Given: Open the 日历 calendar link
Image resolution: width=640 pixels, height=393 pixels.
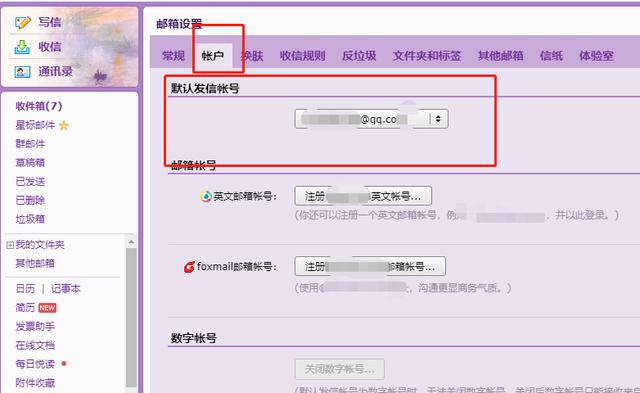Looking at the screenshot, I should [x=25, y=289].
